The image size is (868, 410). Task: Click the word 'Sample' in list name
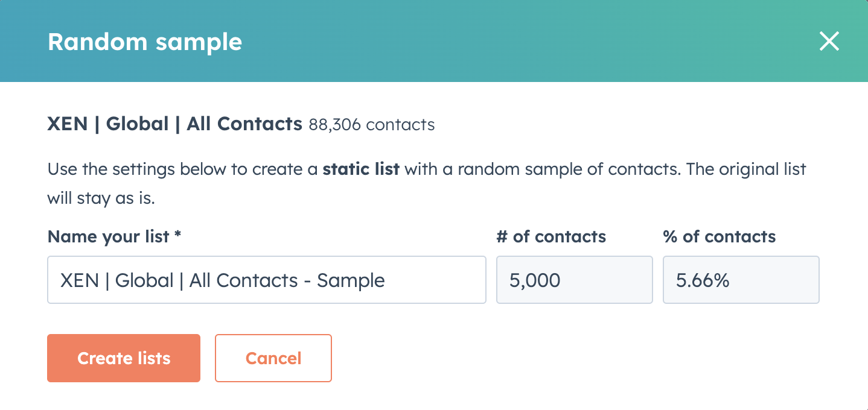pos(351,280)
